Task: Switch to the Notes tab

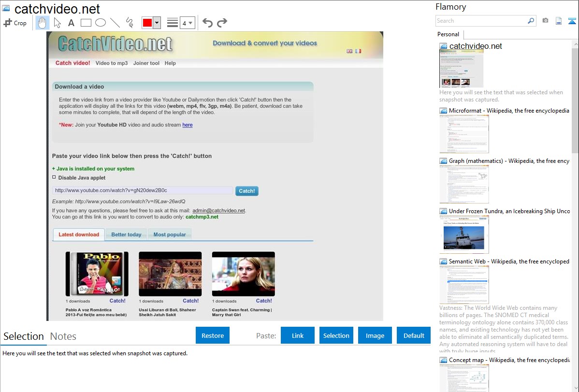Action: pyautogui.click(x=63, y=336)
